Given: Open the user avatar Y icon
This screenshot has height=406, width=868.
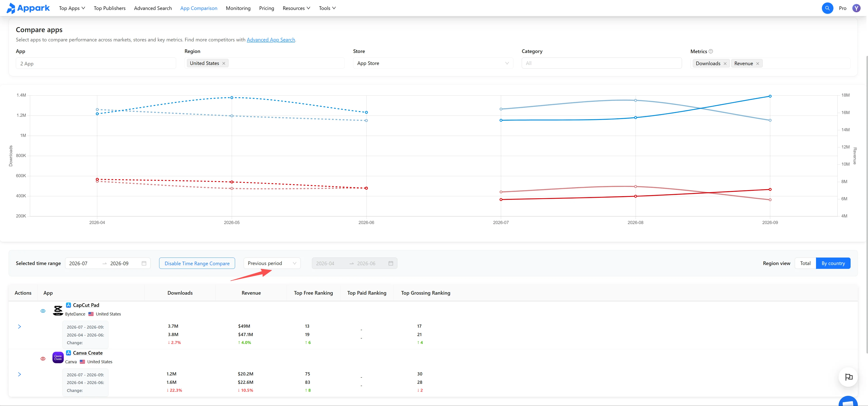Looking at the screenshot, I should coord(856,8).
